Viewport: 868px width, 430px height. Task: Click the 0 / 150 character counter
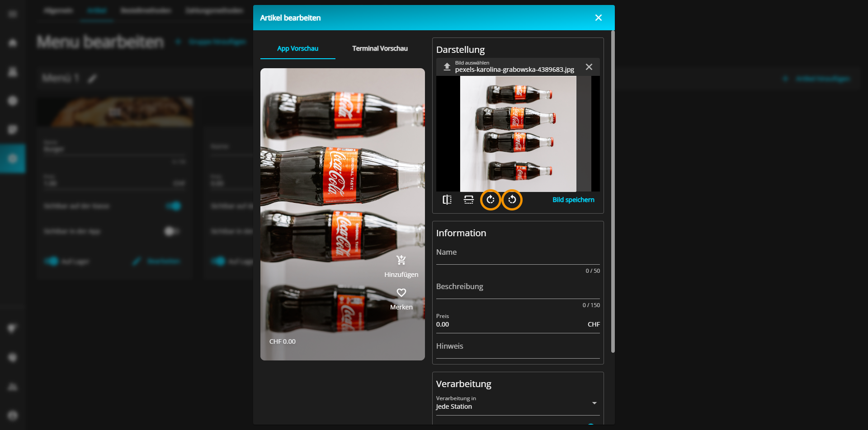[x=591, y=305]
